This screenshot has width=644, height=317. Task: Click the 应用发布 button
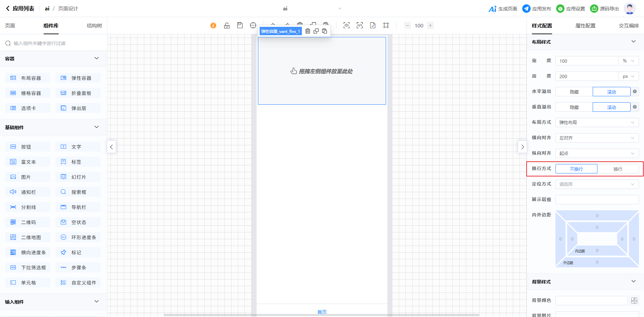pos(537,9)
